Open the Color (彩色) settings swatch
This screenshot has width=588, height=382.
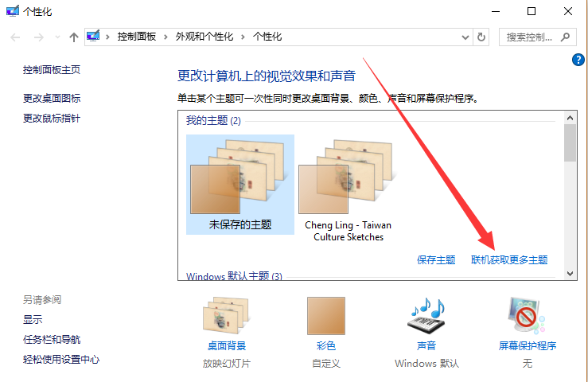(326, 316)
